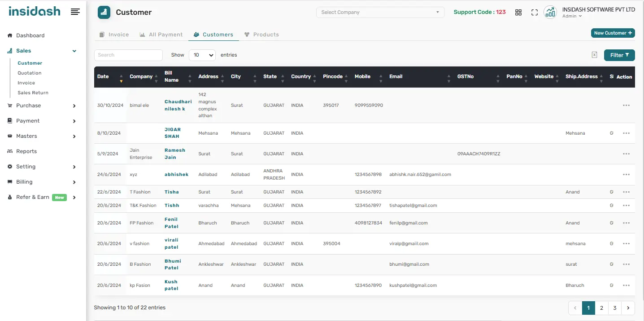This screenshot has height=321, width=644.
Task: Expand the Masters sidebar menu
Action: coord(43,136)
